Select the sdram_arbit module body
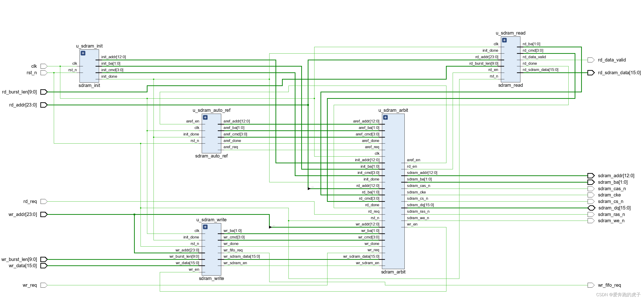 tap(393, 192)
